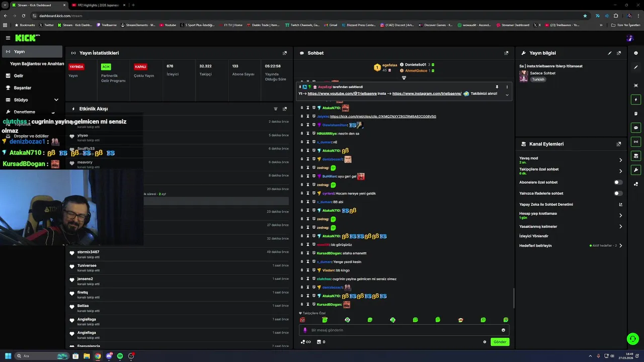
Task: Click the pencil icon in right sidebar
Action: (636, 67)
